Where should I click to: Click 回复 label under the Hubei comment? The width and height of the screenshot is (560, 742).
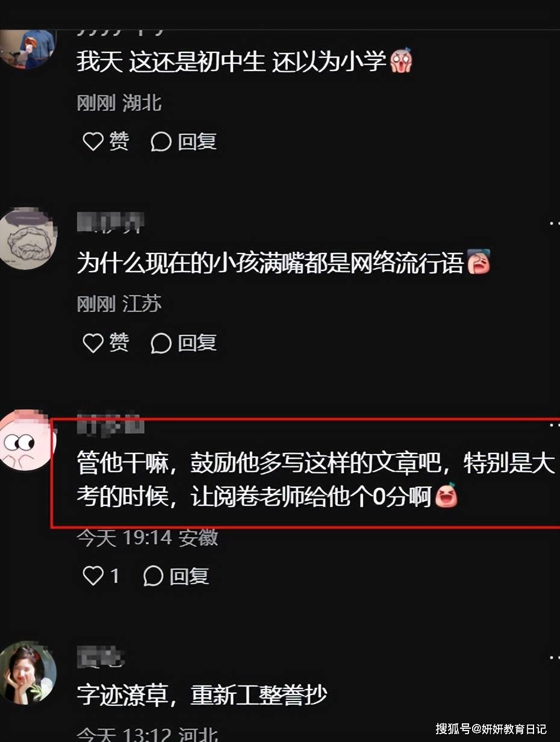pyautogui.click(x=197, y=142)
